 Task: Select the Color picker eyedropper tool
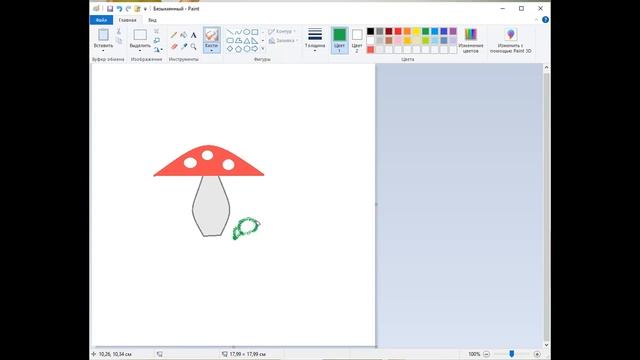point(184,47)
